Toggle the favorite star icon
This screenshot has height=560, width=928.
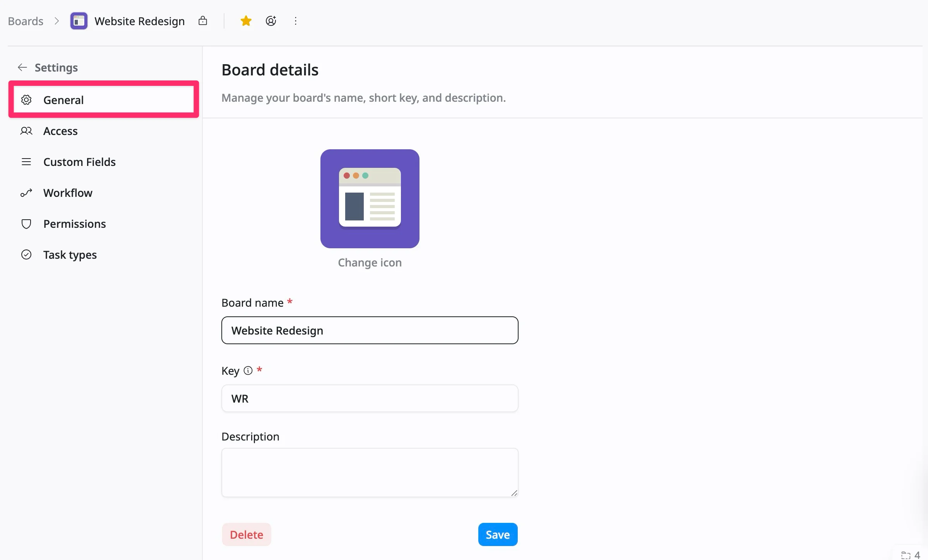[x=246, y=21]
